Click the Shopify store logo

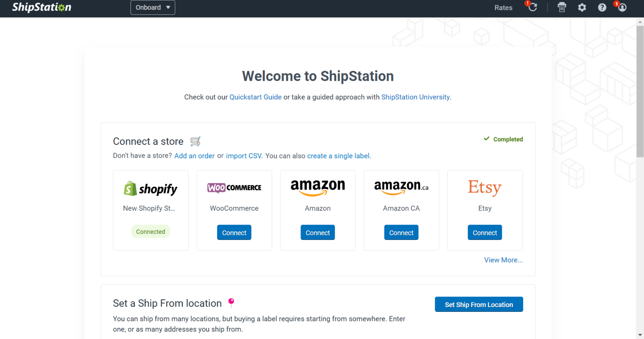(x=151, y=189)
